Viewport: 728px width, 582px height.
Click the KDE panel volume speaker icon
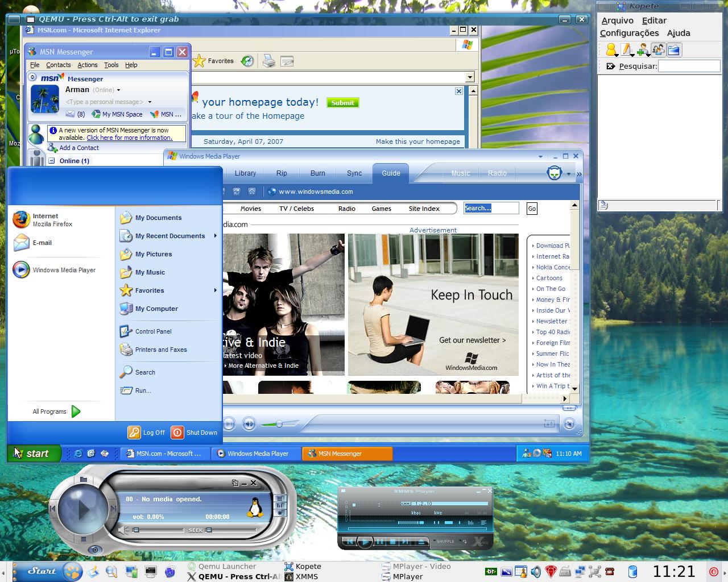pos(536,571)
